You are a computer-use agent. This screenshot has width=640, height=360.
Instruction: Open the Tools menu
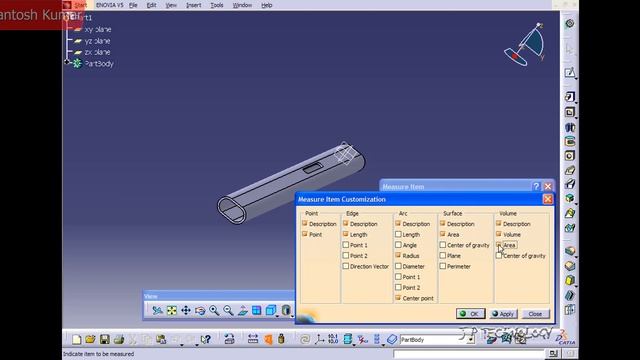[x=217, y=5]
